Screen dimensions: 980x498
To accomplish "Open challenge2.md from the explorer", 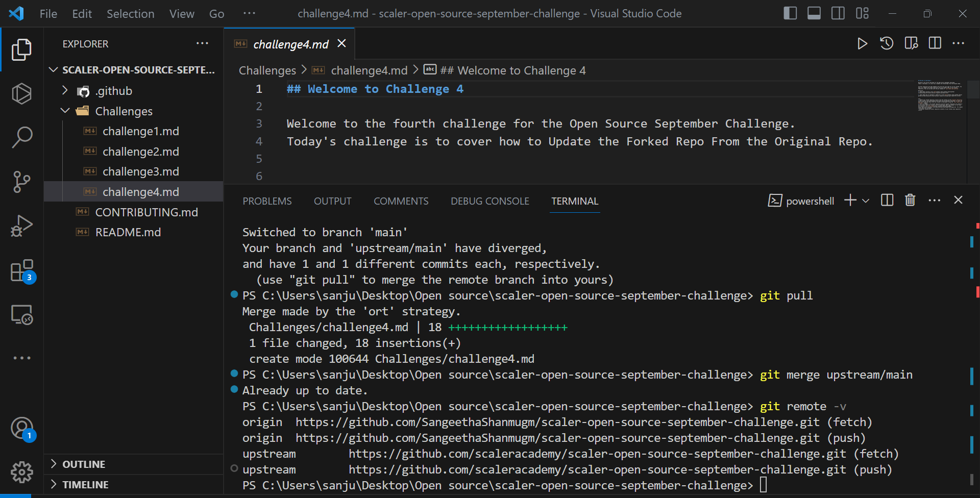I will click(x=140, y=151).
